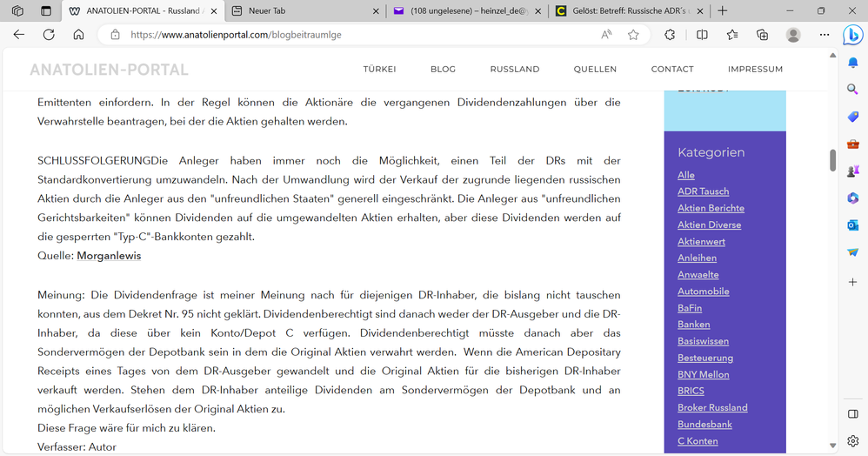Open a new browser tab
The height and width of the screenshot is (456, 868).
tap(723, 10)
